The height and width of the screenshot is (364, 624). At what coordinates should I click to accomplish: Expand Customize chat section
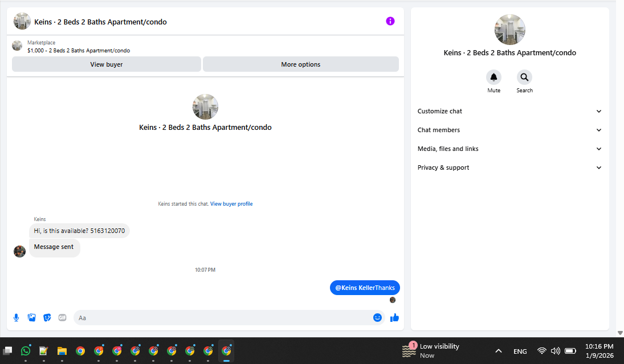509,111
